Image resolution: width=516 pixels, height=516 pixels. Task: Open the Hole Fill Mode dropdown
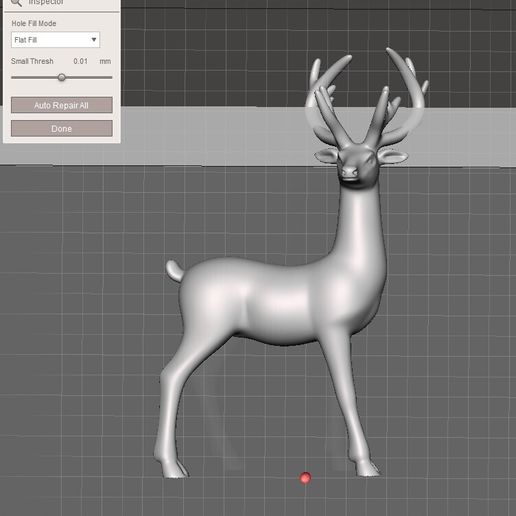coord(55,40)
